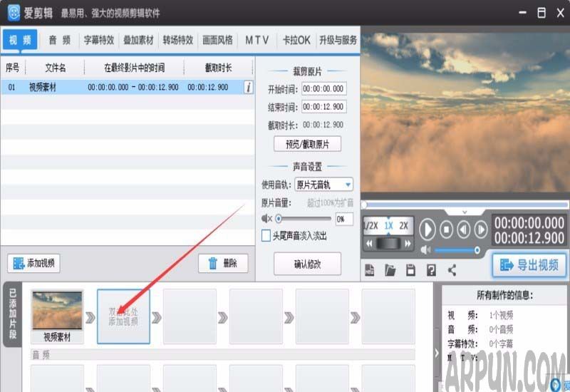Play the video preview
The height and width of the screenshot is (392, 570).
pyautogui.click(x=427, y=229)
